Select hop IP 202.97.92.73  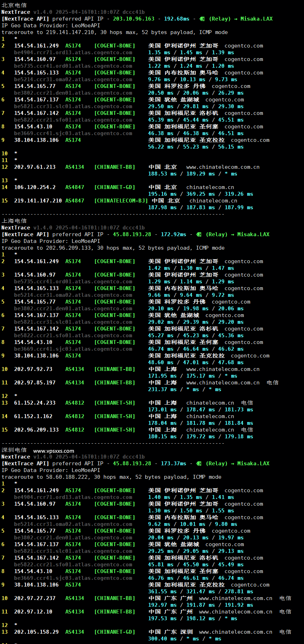pyautogui.click(x=33, y=369)
